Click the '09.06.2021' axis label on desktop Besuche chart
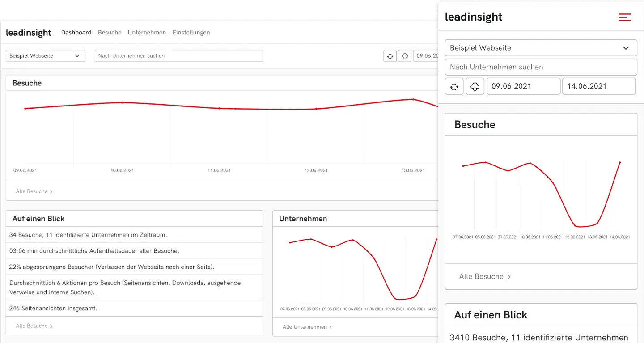 pyautogui.click(x=25, y=170)
